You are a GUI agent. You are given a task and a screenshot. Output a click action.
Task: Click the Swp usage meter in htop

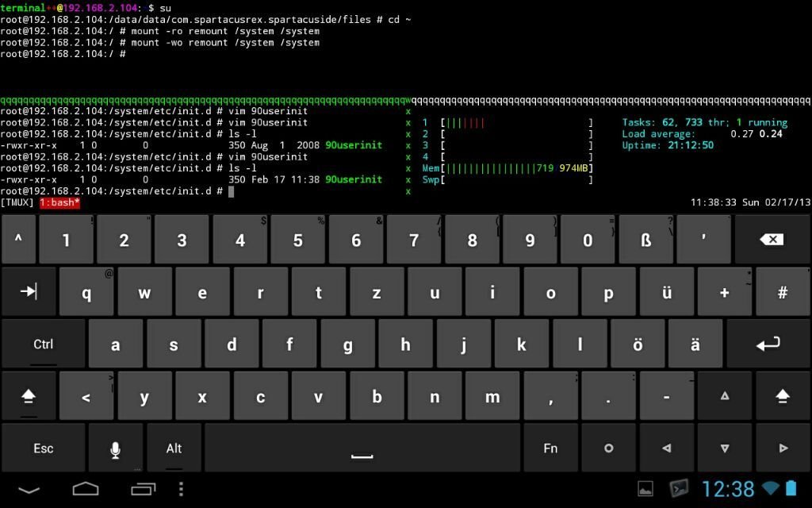click(507, 180)
